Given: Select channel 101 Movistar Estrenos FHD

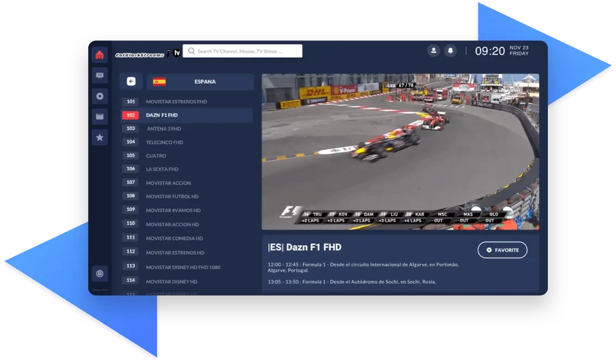Looking at the screenshot, I should (176, 102).
